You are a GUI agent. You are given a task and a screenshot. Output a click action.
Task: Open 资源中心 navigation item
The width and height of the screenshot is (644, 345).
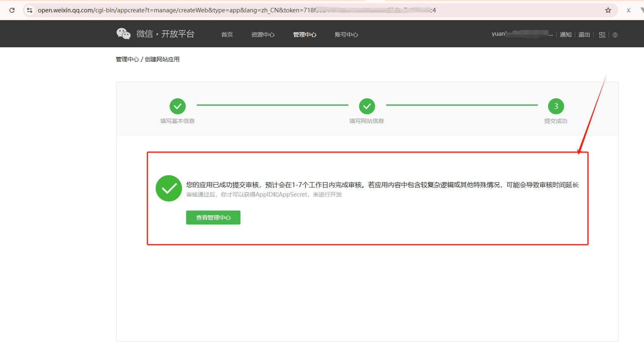point(263,35)
